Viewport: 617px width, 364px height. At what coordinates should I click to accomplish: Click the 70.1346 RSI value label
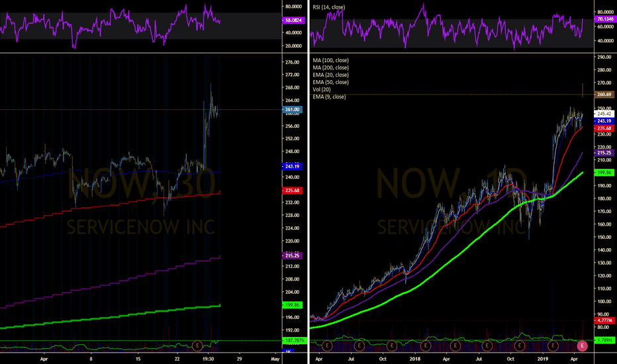coord(605,19)
